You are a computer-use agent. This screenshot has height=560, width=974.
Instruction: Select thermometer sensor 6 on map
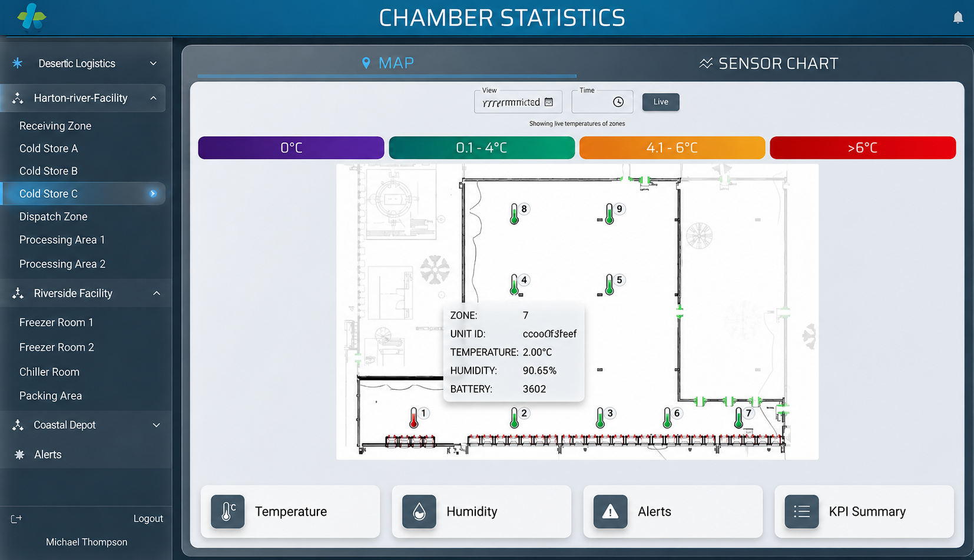tap(667, 418)
